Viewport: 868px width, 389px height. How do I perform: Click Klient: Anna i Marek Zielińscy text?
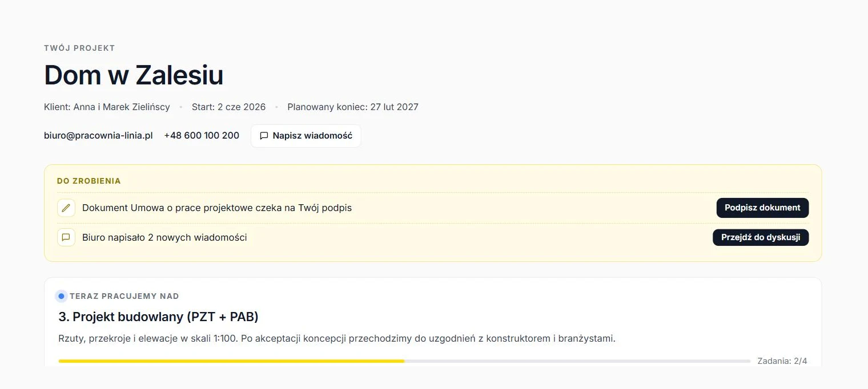(107, 107)
